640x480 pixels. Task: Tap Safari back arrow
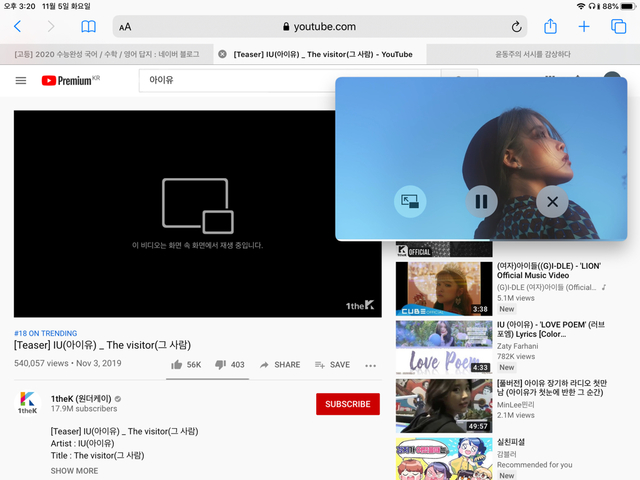(17, 27)
